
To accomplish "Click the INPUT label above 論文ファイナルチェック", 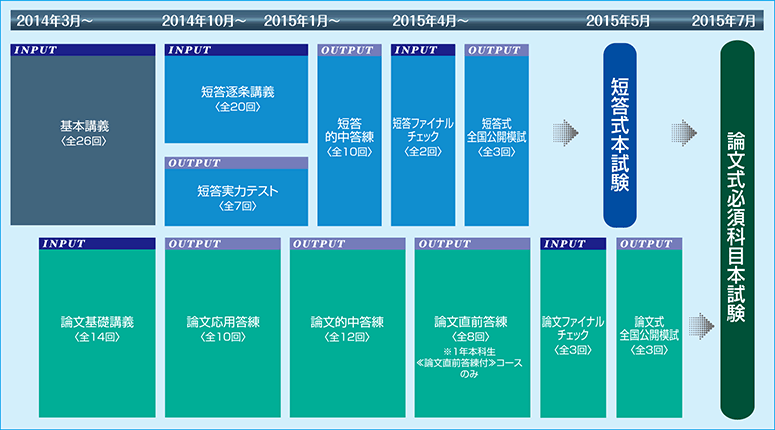I will (573, 243).
